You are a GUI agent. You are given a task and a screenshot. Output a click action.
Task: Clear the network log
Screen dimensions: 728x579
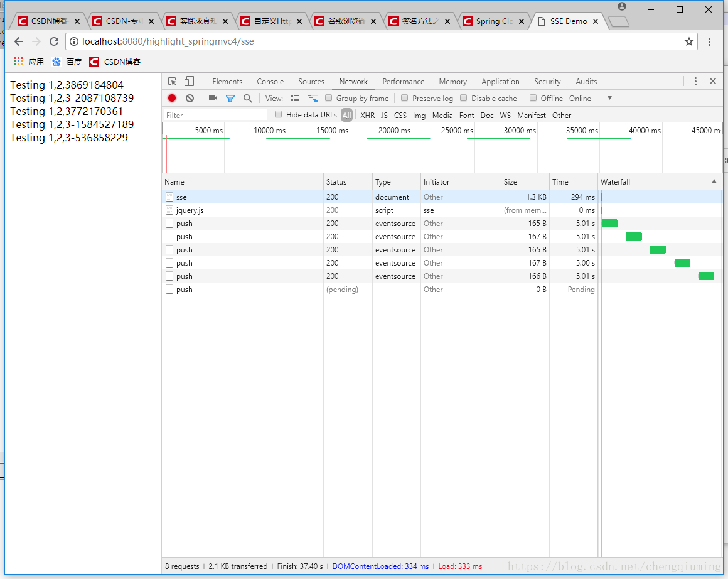tap(190, 98)
